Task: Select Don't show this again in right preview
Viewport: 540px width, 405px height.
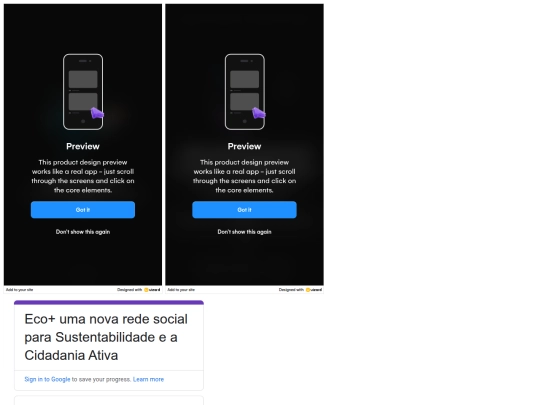Action: click(x=244, y=232)
